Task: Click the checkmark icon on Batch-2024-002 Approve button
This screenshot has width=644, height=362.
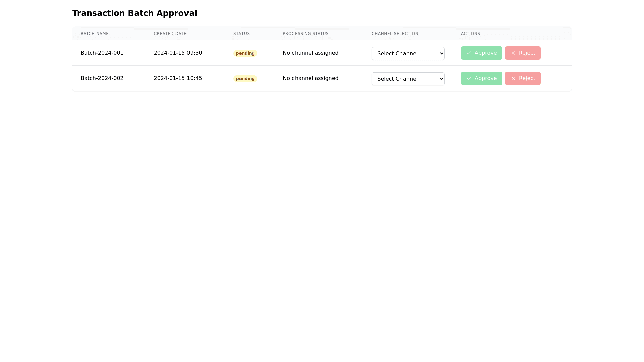Action: pyautogui.click(x=469, y=78)
